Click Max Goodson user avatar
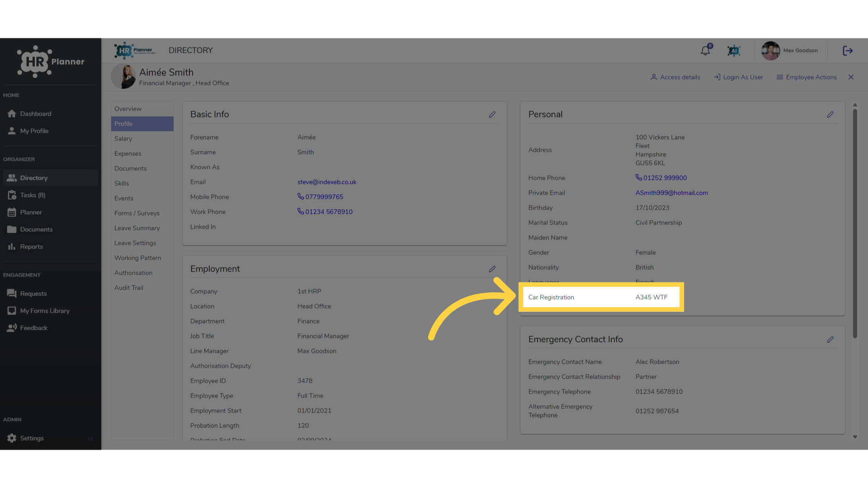The height and width of the screenshot is (488, 868). [770, 51]
